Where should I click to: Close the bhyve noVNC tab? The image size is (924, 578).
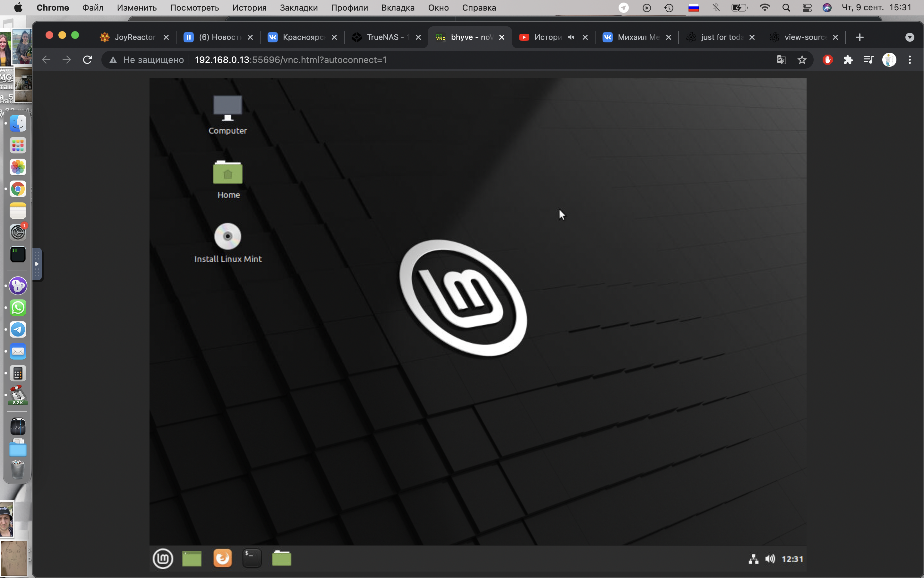click(502, 37)
